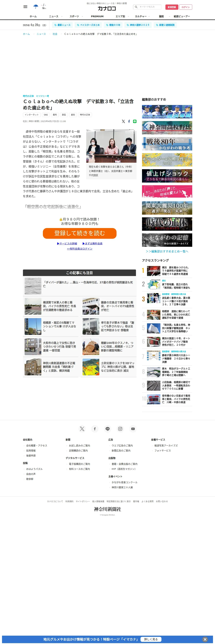Image resolution: width=215 pixels, height=644 pixels.
Task: Click the umbrella weather icon
Action: pyautogui.click(x=36, y=7)
